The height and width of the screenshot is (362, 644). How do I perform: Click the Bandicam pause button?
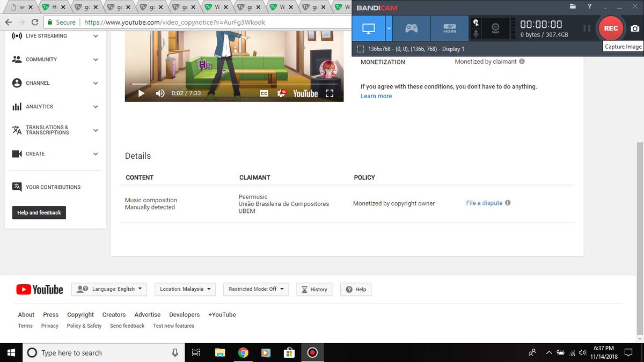587,28
